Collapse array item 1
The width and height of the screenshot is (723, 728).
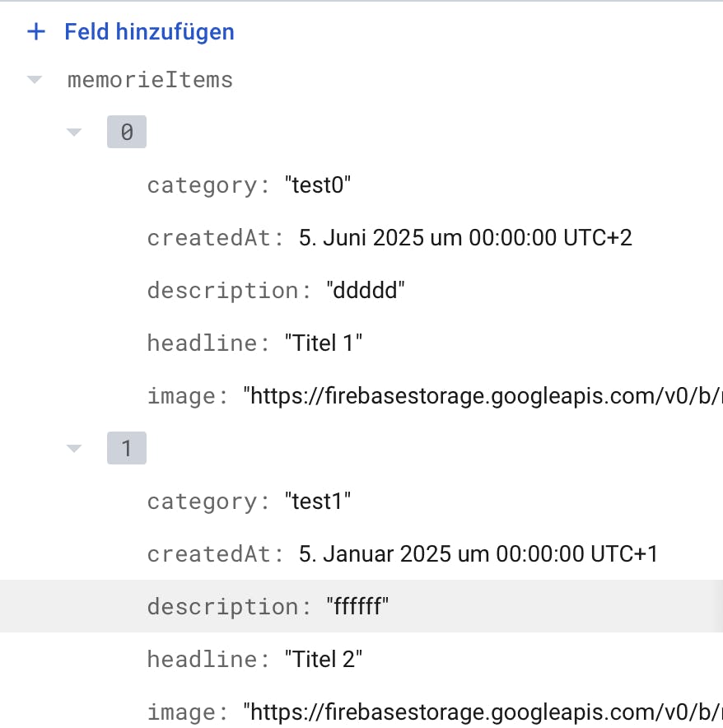[x=74, y=449]
